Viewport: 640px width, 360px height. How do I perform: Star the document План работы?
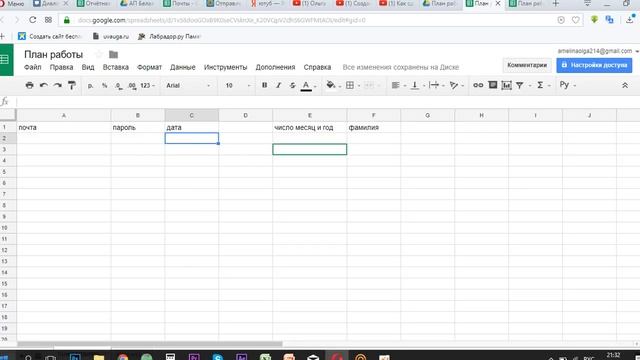point(98,54)
